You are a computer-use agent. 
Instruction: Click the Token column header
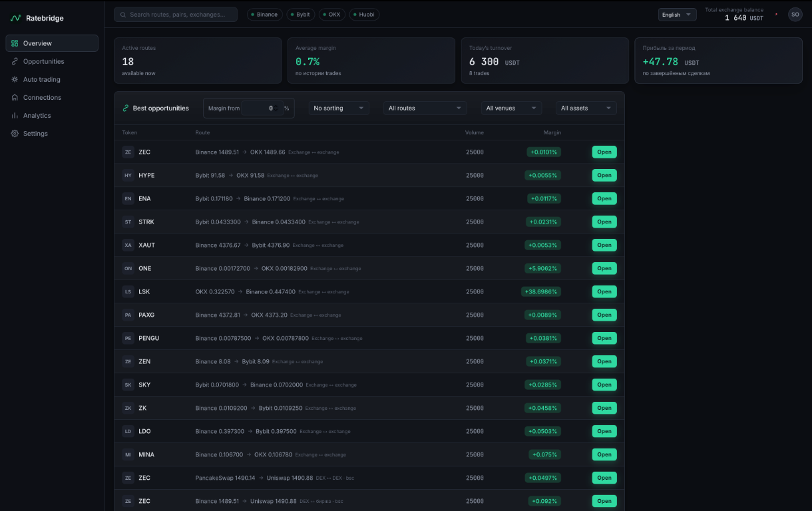(x=129, y=132)
